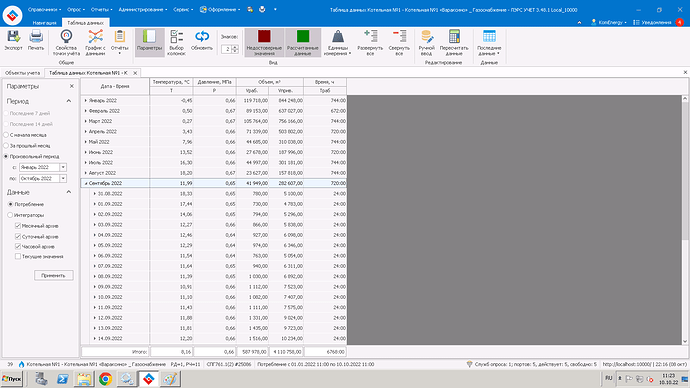The height and width of the screenshot is (388, 690).
Task: Click the Дата - Время column header
Action: (115, 86)
